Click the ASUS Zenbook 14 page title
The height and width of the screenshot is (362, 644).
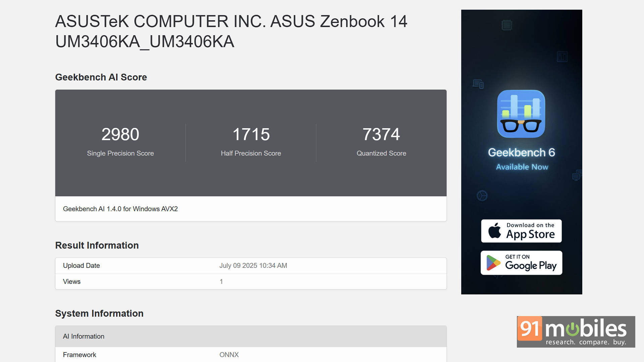click(x=231, y=32)
